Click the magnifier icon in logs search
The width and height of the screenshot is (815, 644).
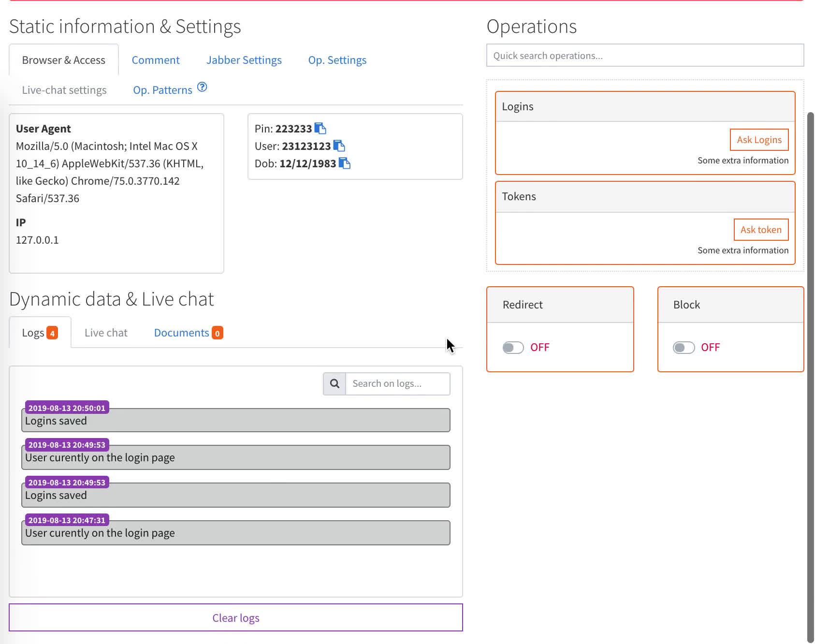click(x=335, y=384)
